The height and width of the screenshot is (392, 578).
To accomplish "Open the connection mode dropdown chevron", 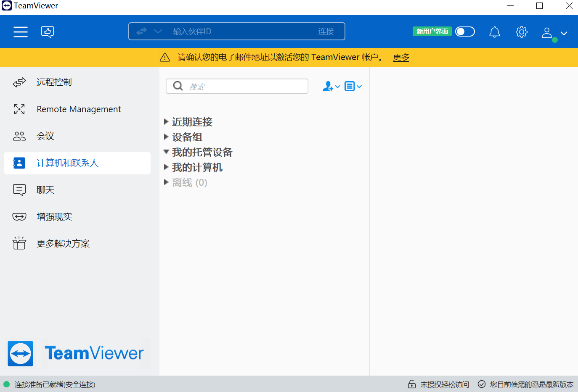I will coord(158,32).
